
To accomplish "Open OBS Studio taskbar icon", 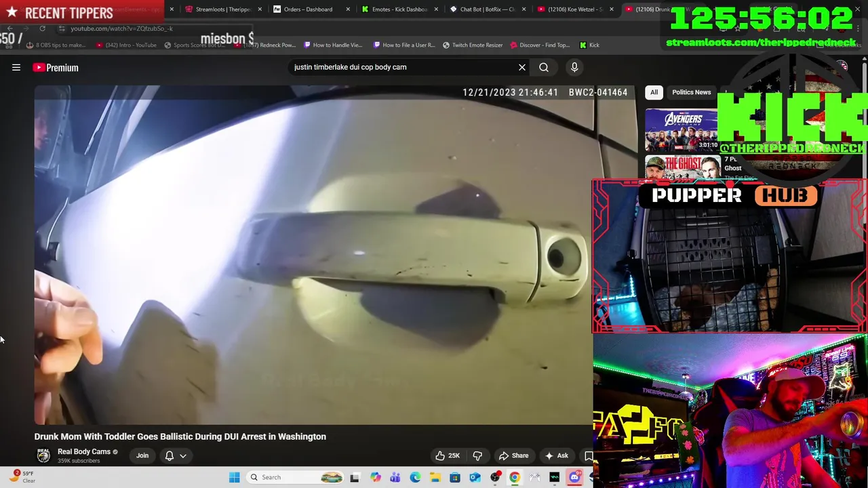I will coord(495,477).
